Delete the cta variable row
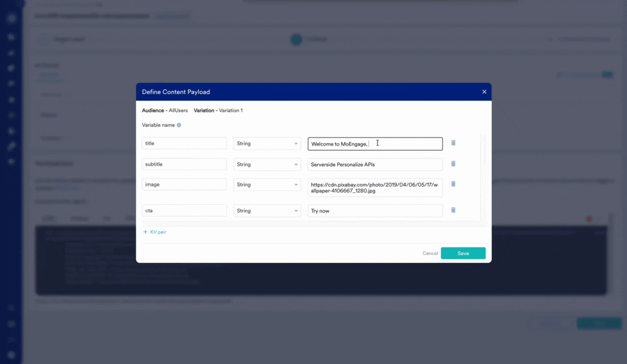Screen dimensions: 627x364 point(453,211)
